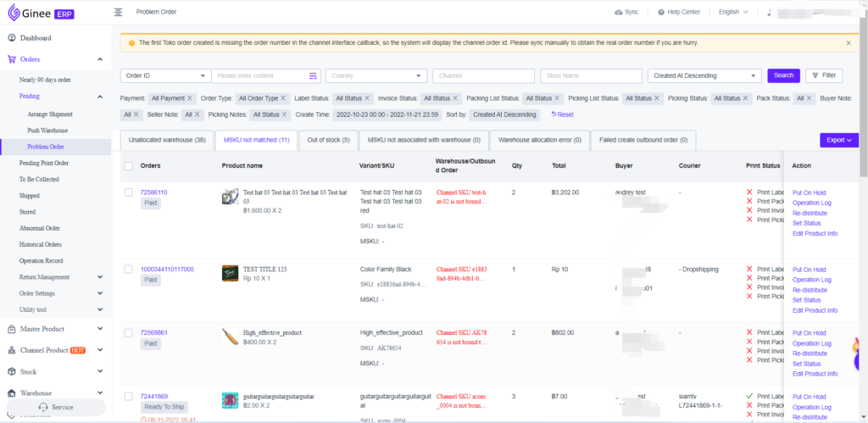Viewport: 868px width, 423px height.
Task: Toggle the sidebar collapse hamburger icon
Action: [x=118, y=12]
